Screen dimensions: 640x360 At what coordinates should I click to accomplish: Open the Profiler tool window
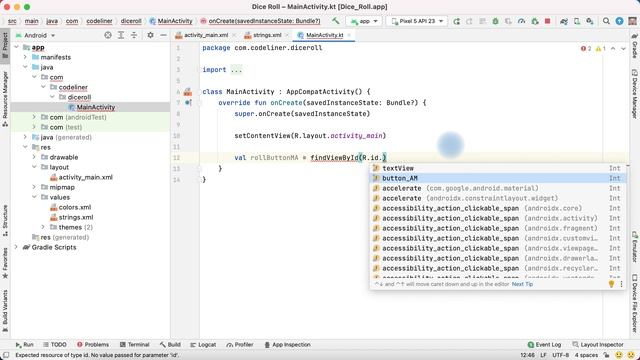pos(240,344)
